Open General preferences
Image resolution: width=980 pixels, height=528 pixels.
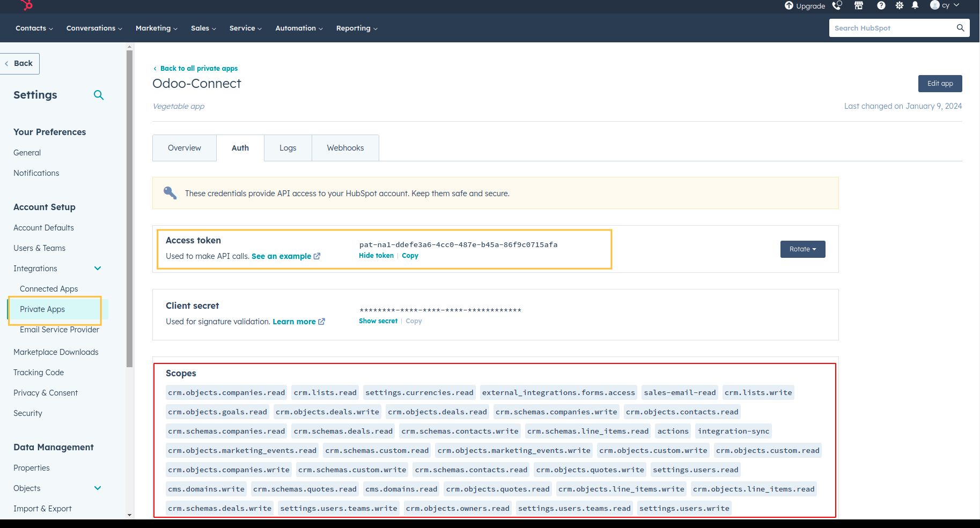(27, 153)
